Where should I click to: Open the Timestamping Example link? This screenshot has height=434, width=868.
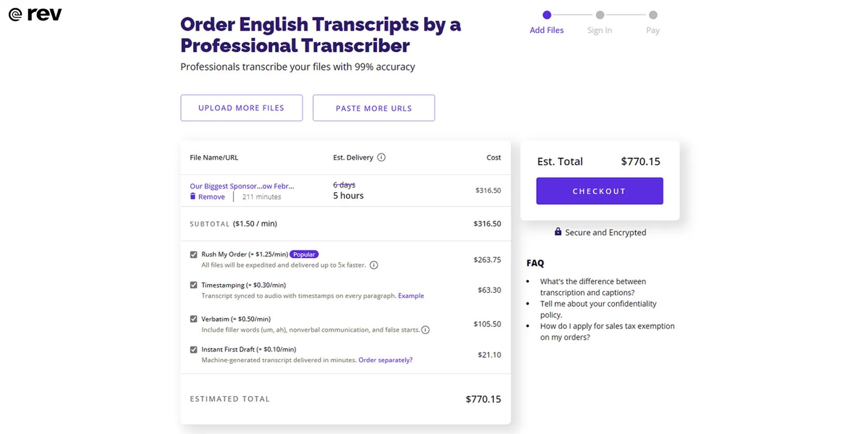click(x=411, y=296)
